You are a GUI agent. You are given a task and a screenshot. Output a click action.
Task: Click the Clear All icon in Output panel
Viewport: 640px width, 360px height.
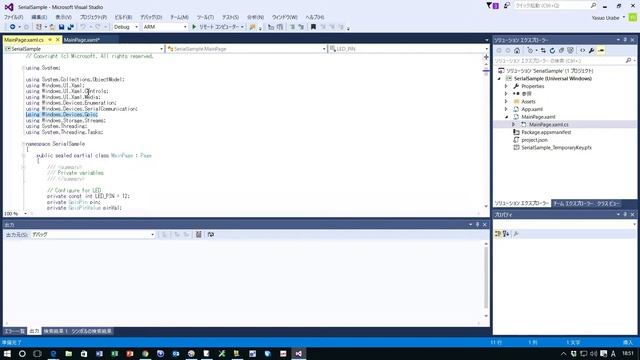pyautogui.click(x=198, y=235)
